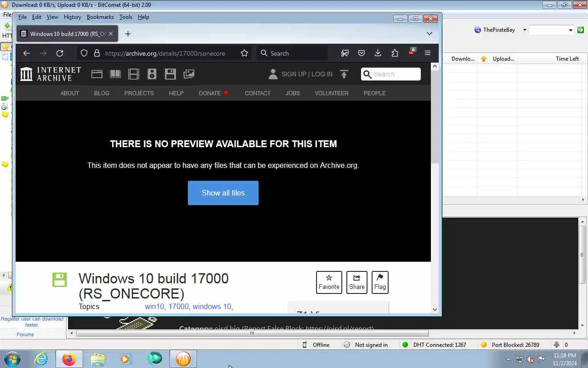Click the Internet Archive logo
This screenshot has height=368, width=588.
click(x=51, y=74)
